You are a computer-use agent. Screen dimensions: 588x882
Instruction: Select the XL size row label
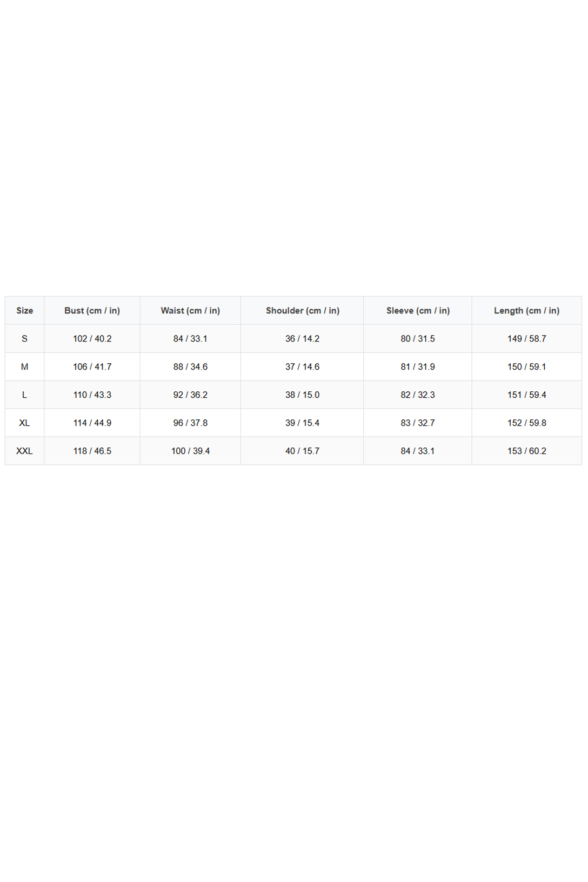pos(24,423)
